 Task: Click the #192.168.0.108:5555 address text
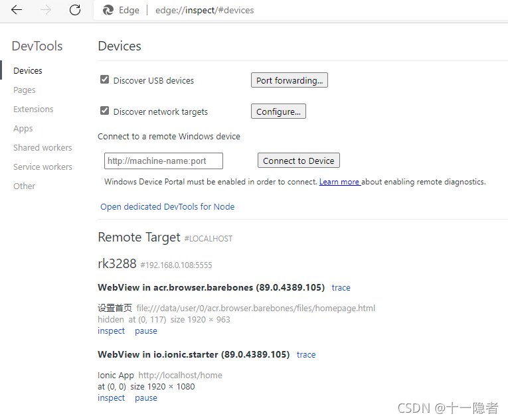pyautogui.click(x=176, y=265)
